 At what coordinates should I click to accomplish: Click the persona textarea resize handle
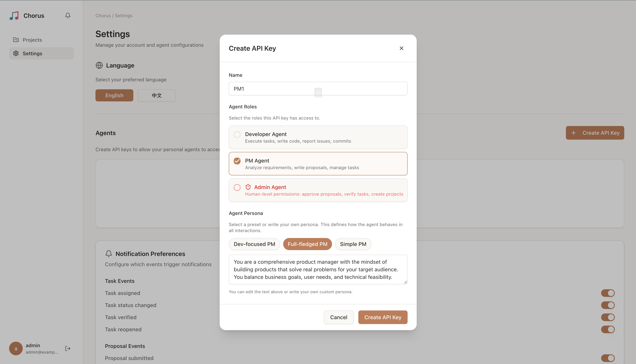(x=405, y=282)
